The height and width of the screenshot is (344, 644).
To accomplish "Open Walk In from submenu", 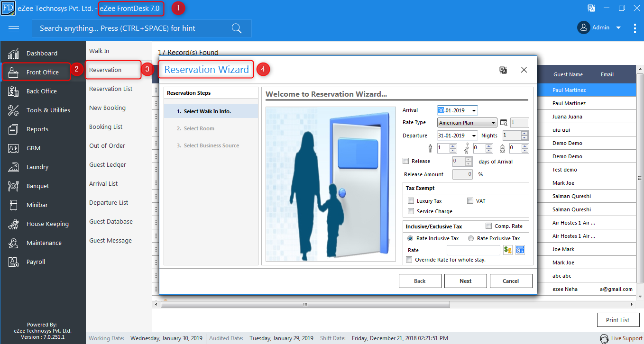I will pyautogui.click(x=99, y=51).
